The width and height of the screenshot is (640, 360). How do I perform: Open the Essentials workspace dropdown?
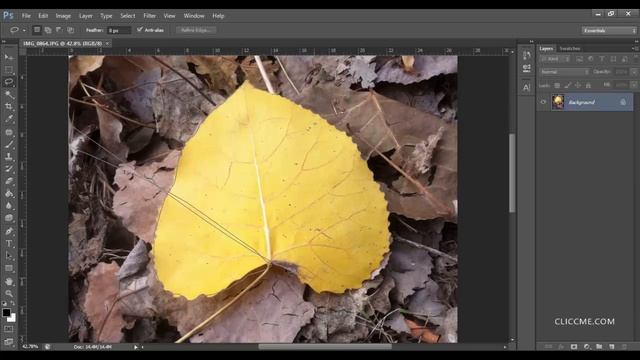pos(609,31)
